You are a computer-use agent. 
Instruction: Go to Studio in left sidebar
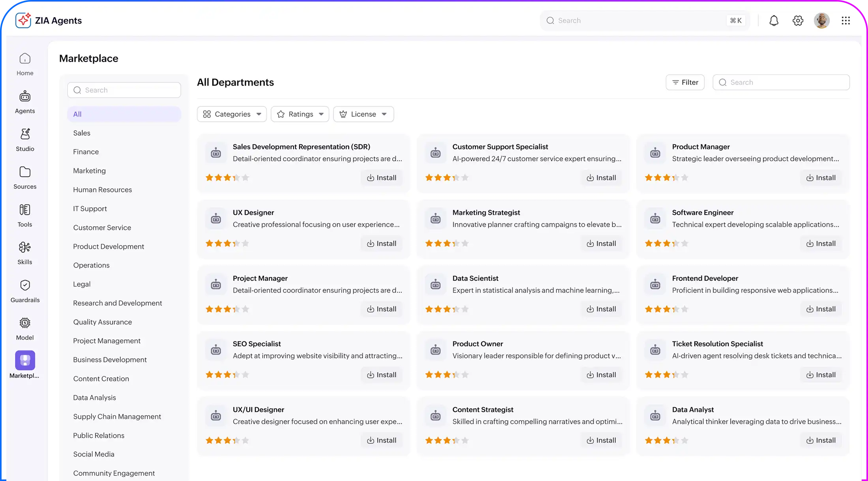(x=25, y=140)
